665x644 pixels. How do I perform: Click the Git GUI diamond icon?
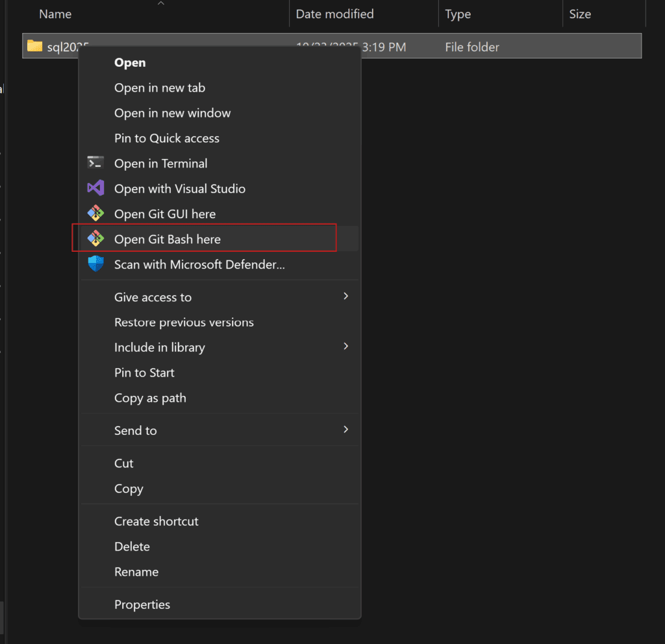pyautogui.click(x=95, y=213)
